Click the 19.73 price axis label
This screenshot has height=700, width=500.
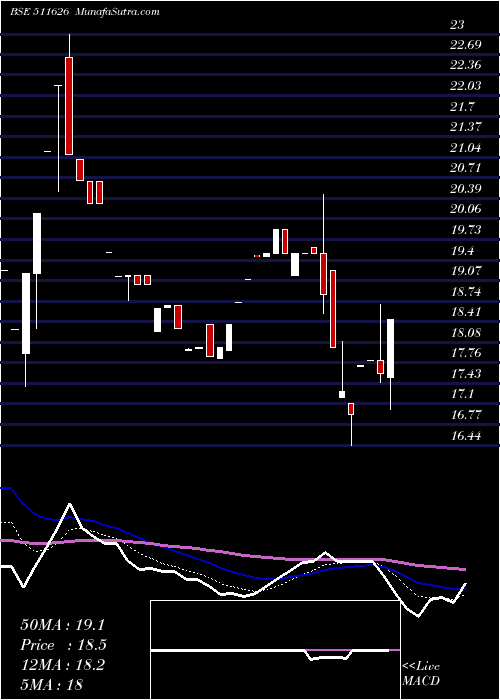coord(466,230)
